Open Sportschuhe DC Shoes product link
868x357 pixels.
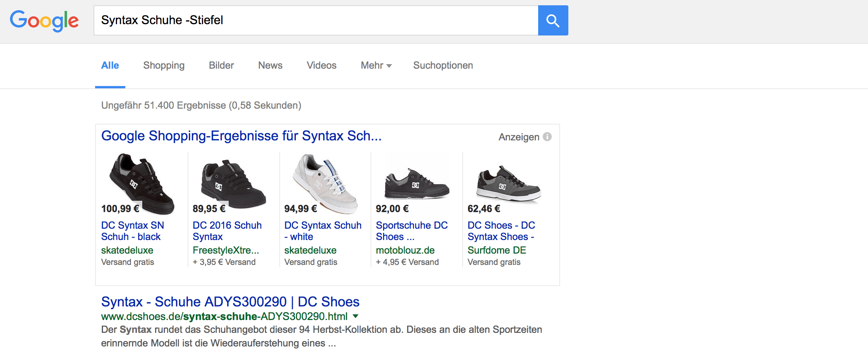coord(412,231)
